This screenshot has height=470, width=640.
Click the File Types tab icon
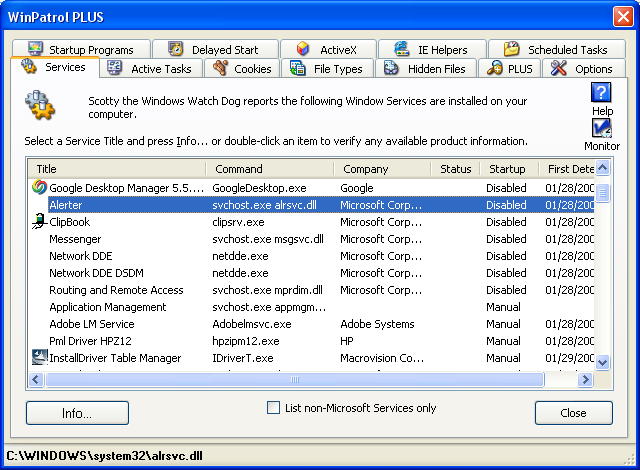[x=298, y=68]
